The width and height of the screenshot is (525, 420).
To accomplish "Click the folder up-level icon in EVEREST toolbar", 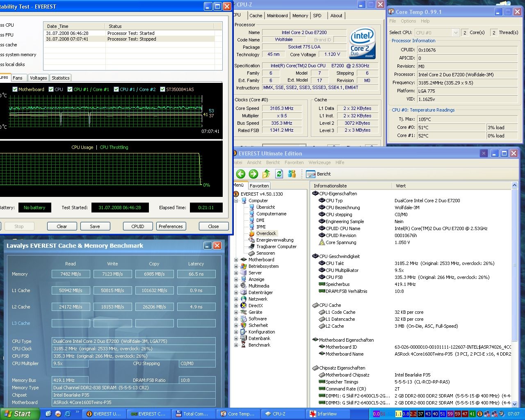I will tap(266, 174).
